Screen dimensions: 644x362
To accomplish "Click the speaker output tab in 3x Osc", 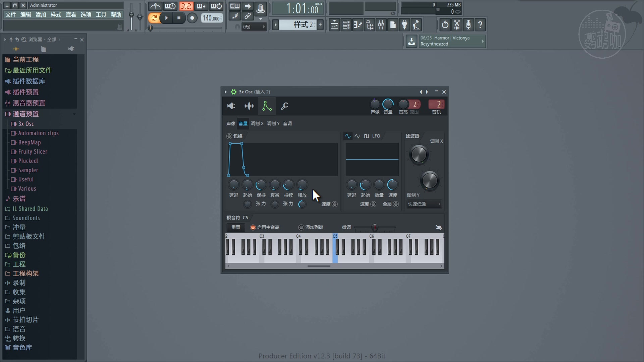I will coord(230,106).
